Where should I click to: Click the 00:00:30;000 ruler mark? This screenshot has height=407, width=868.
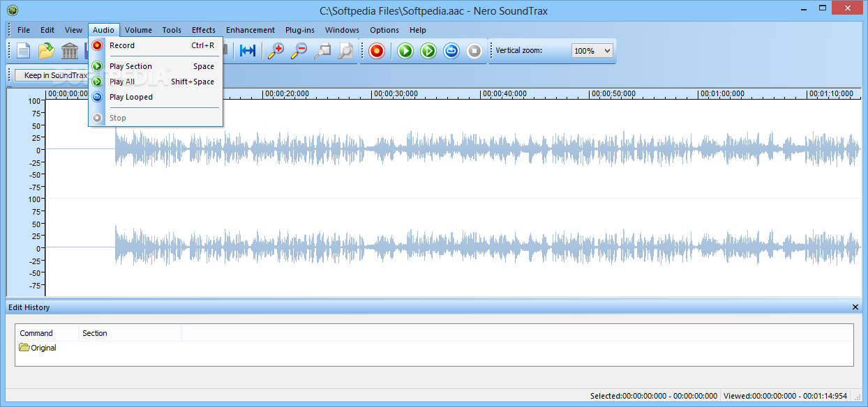pyautogui.click(x=396, y=93)
